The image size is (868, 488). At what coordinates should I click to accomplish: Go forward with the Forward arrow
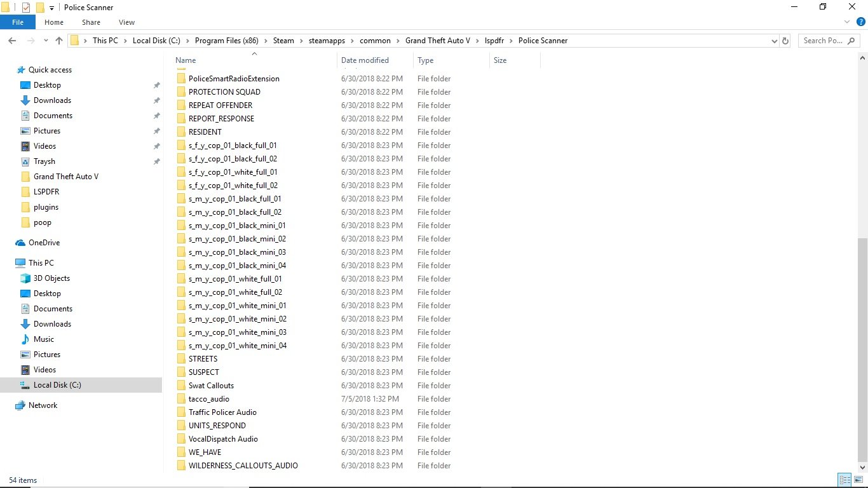[30, 41]
